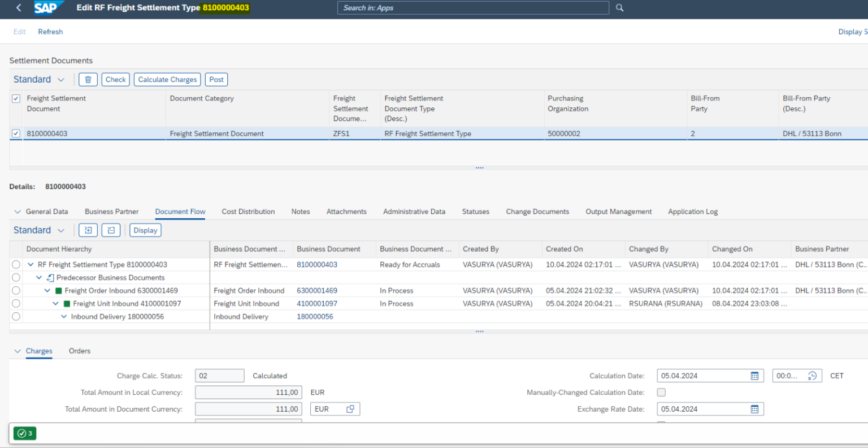The width and height of the screenshot is (868, 448).
Task: Click the Calculate Charges button
Action: tap(167, 79)
